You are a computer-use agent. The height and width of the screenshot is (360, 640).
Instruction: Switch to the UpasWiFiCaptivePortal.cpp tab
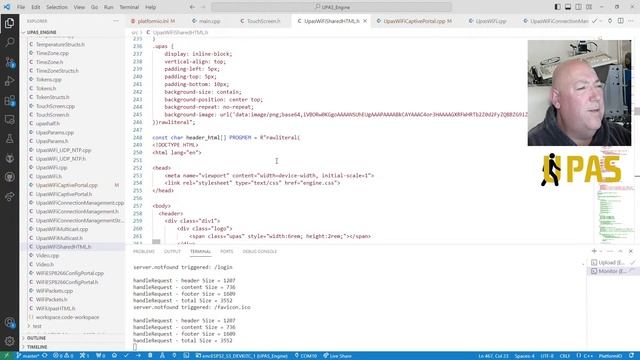point(414,21)
